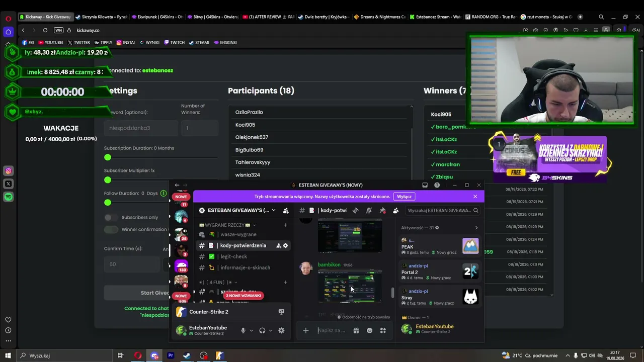Add channel to WYGRANE RZECZY category

[285, 225]
